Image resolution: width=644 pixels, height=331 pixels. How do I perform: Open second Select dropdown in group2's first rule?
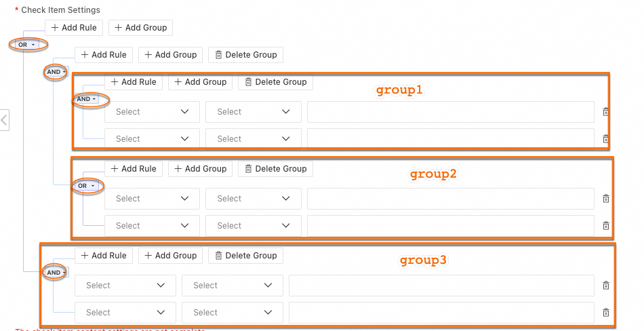[253, 199]
